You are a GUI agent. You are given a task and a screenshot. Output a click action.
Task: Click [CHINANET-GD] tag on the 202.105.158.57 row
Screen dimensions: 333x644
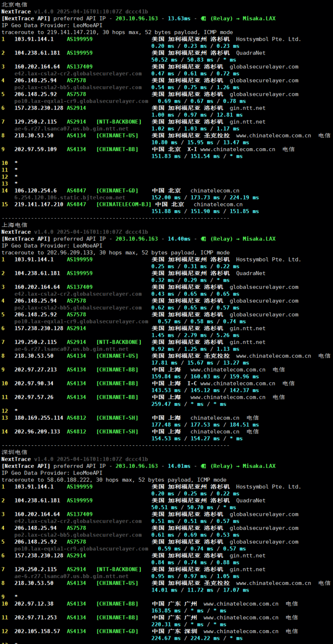117,631
